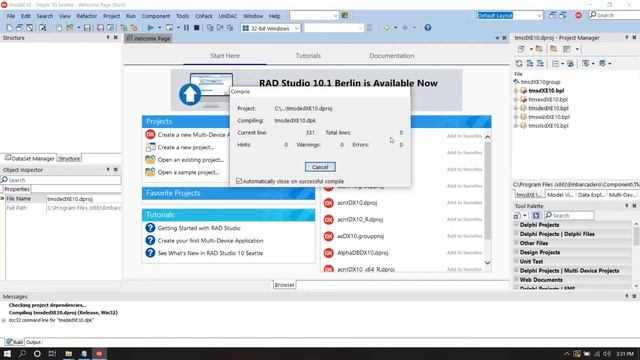Screen dimensions: 640x360
Task: Expand the Delphi Projects palette category
Action: [x=516, y=224]
